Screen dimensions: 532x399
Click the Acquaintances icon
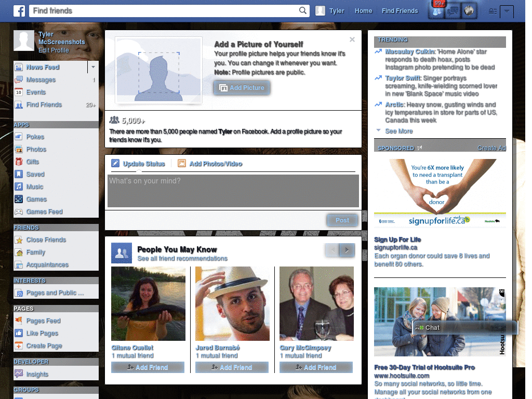(19, 264)
